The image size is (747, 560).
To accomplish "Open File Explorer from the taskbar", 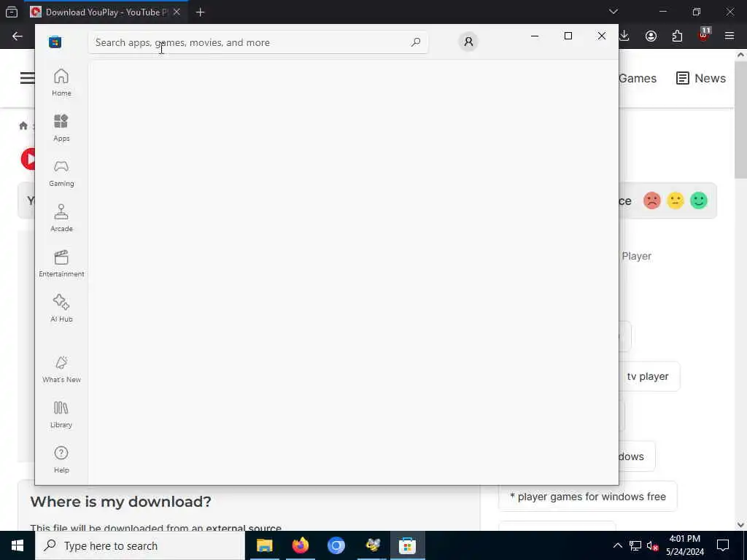I will pyautogui.click(x=264, y=545).
